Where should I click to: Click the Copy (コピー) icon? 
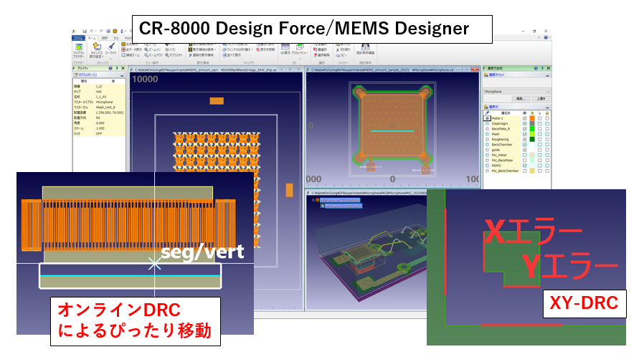[x=341, y=55]
